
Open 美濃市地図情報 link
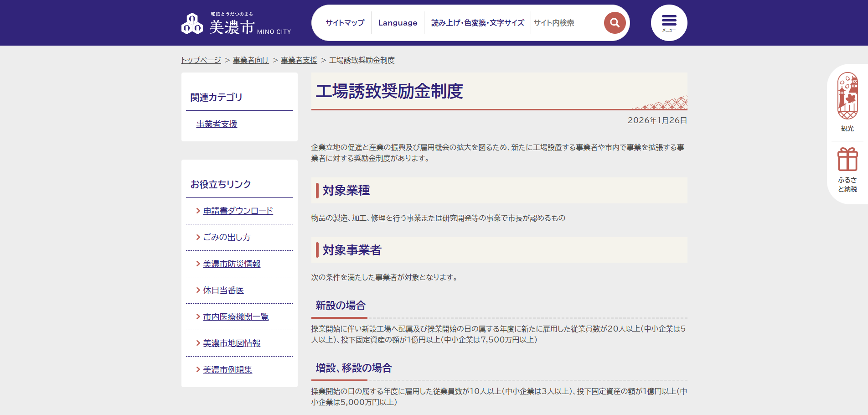point(232,343)
